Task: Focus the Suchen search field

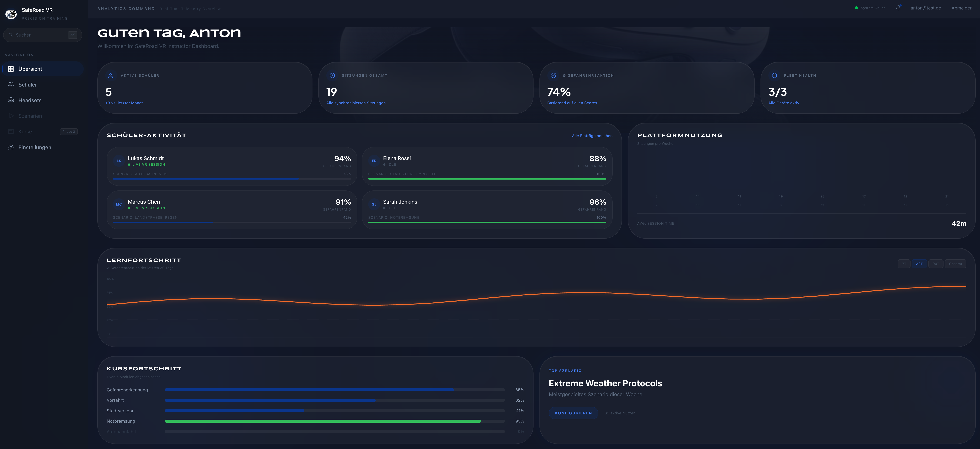Action: (x=43, y=35)
